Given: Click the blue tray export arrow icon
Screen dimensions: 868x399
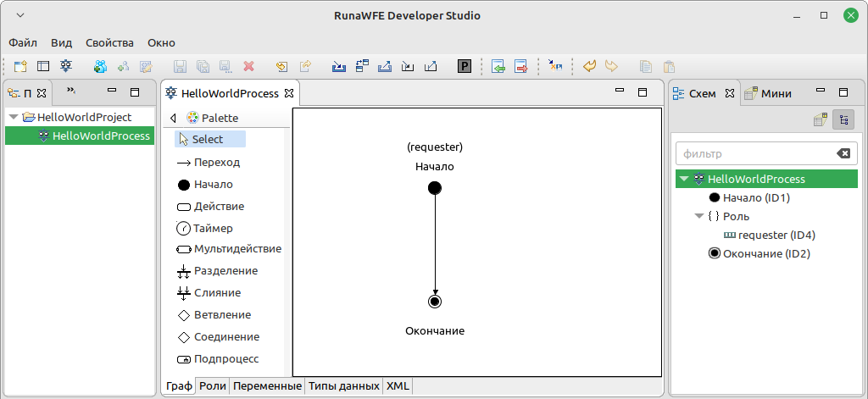Looking at the screenshot, I should 385,66.
